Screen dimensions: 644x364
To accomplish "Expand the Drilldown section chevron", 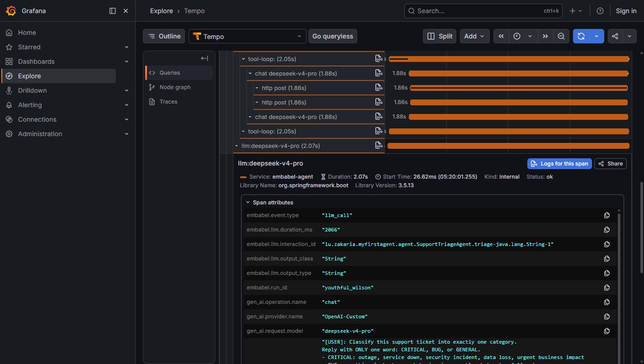I will pyautogui.click(x=127, y=90).
